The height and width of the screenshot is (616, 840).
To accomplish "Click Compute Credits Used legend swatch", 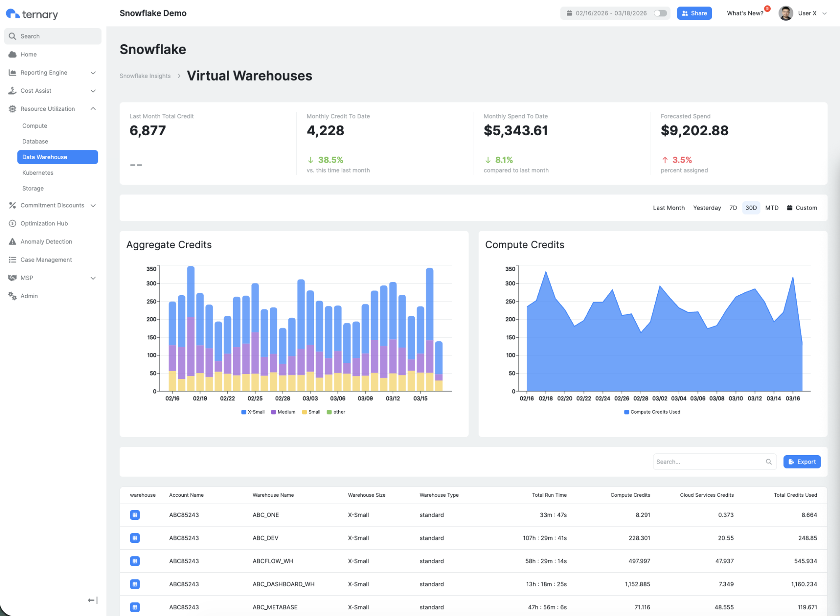I will point(627,412).
